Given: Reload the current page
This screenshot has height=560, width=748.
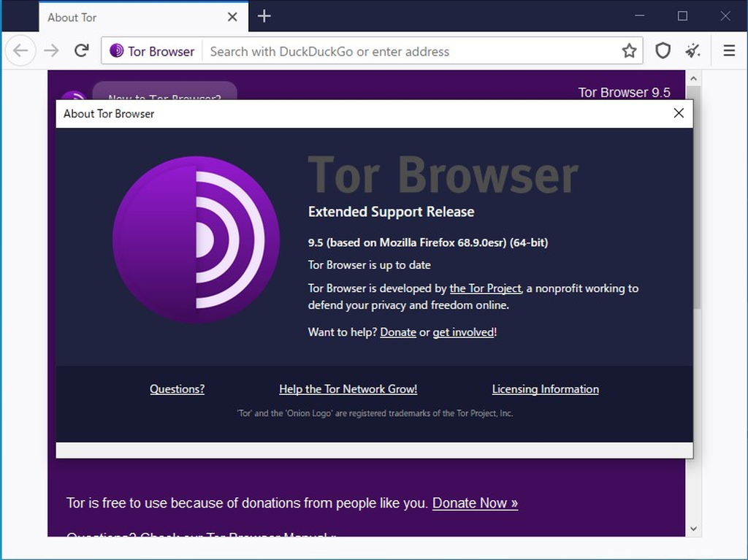Looking at the screenshot, I should point(80,50).
